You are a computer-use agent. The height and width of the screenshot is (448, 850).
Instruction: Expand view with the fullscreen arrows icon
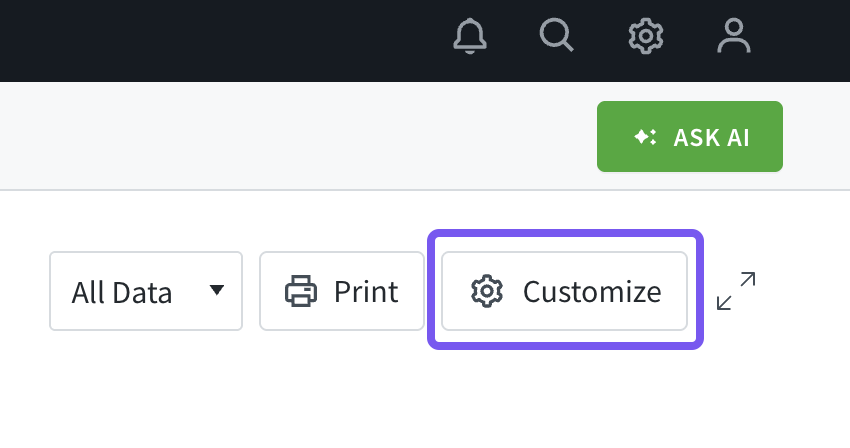[x=736, y=291]
